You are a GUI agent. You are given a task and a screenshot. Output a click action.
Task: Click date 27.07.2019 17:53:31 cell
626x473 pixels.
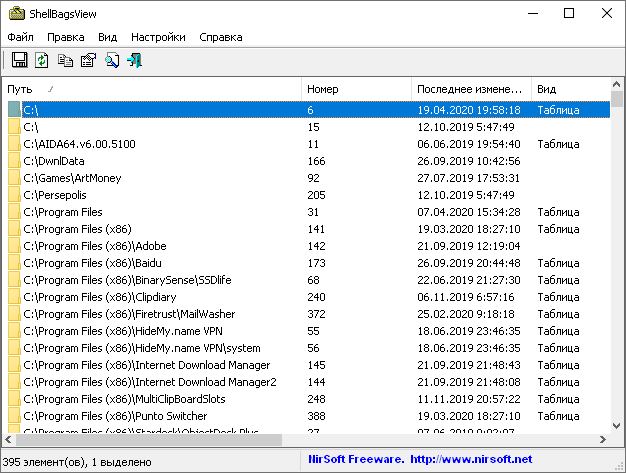pos(468,178)
